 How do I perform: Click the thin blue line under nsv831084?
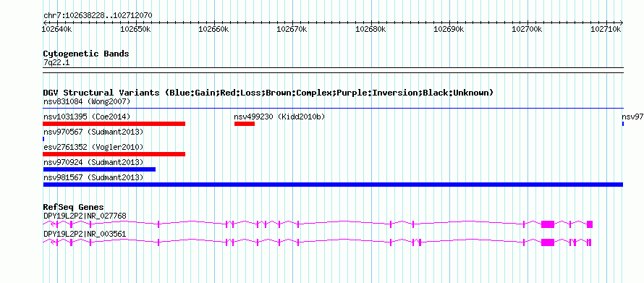(333, 109)
